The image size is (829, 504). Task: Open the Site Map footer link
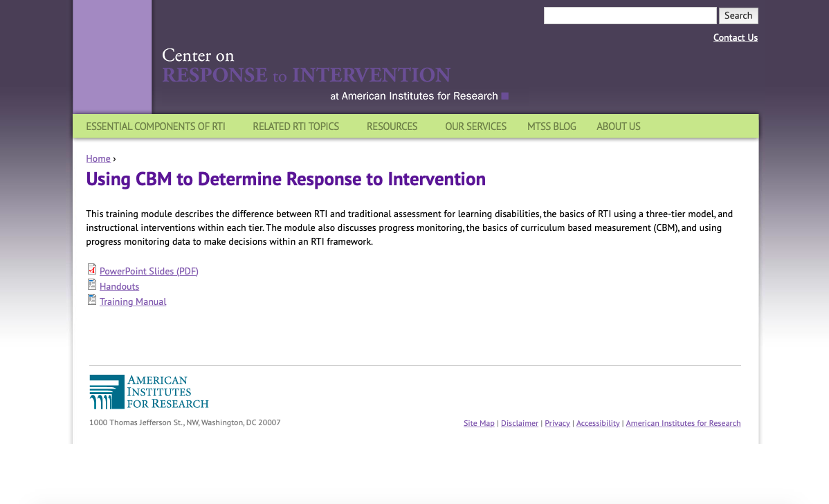[479, 423]
